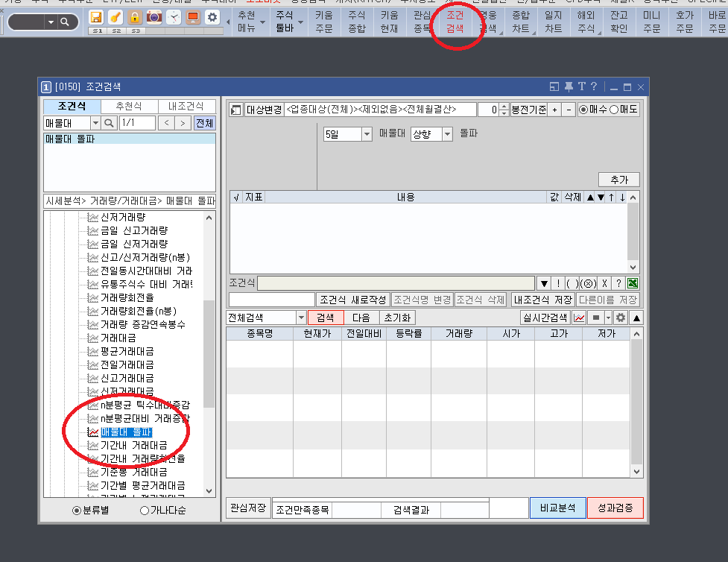
Task: Click the pin icon in 조건검색 title bar
Action: click(x=569, y=87)
